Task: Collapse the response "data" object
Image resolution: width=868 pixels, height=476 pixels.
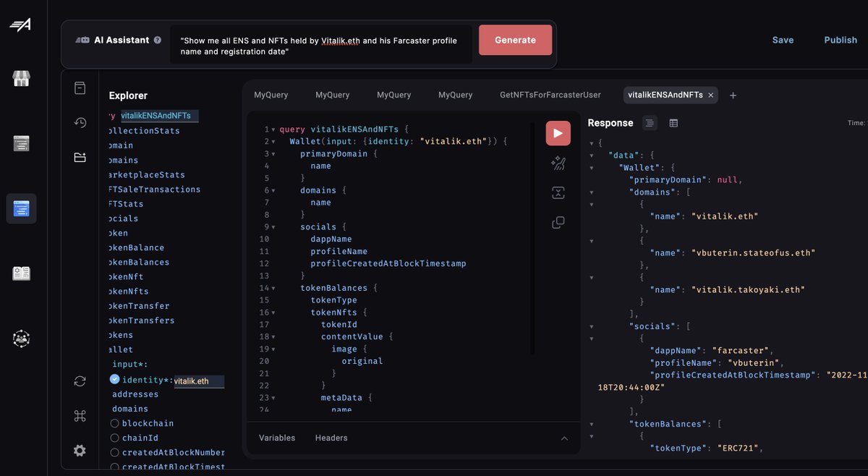Action: pyautogui.click(x=592, y=156)
